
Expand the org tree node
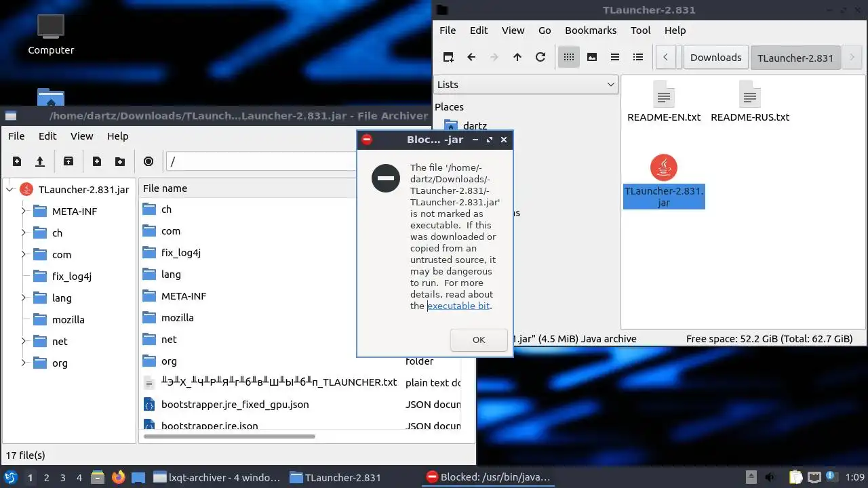coord(24,363)
